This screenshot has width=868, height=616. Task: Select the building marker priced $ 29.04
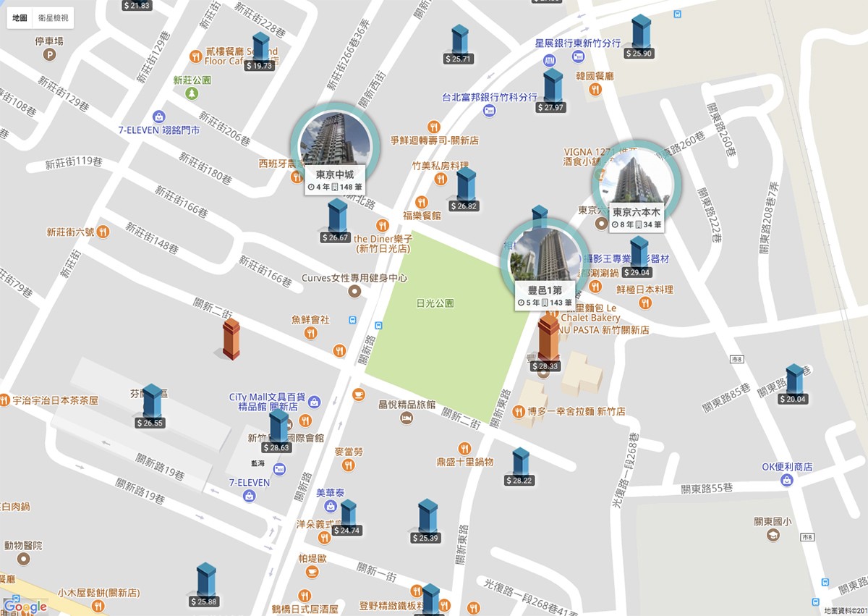click(x=638, y=258)
